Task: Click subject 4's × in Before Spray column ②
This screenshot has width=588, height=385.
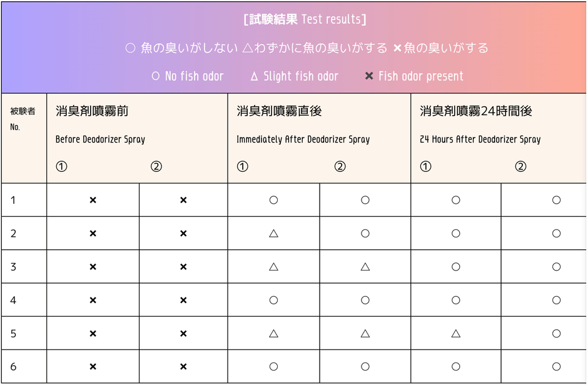Action: tap(183, 300)
